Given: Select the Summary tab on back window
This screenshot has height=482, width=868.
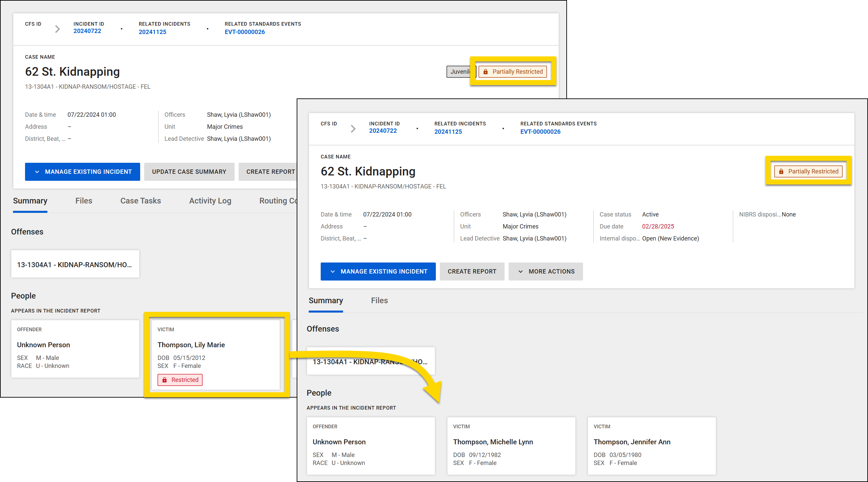Looking at the screenshot, I should 325,301.
